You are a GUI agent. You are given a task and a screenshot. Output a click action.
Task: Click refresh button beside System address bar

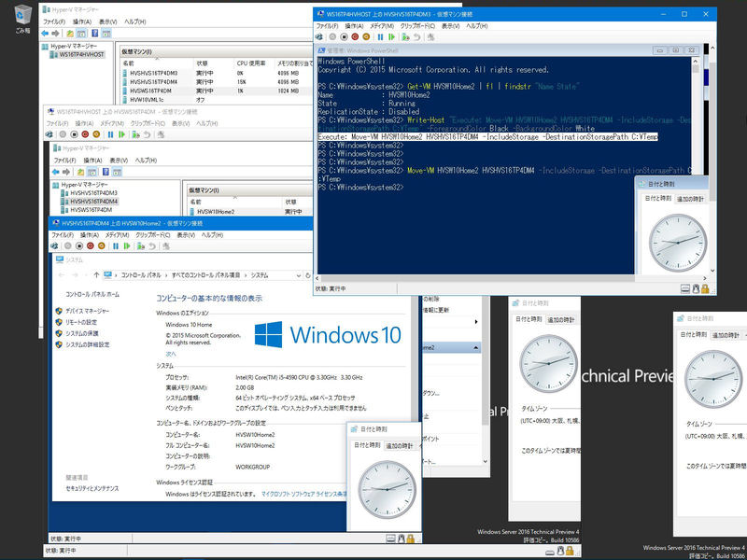pyautogui.click(x=308, y=275)
